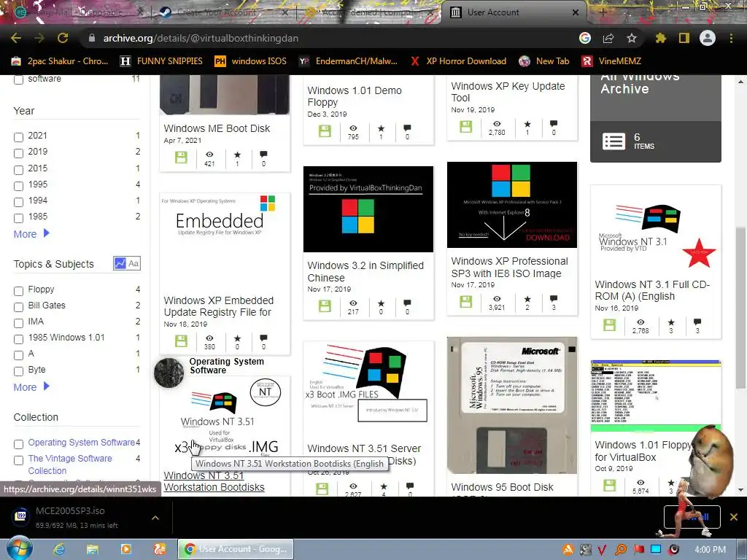Click the taskbar clock showing 4:00 PM
747x560 pixels.
[710, 549]
